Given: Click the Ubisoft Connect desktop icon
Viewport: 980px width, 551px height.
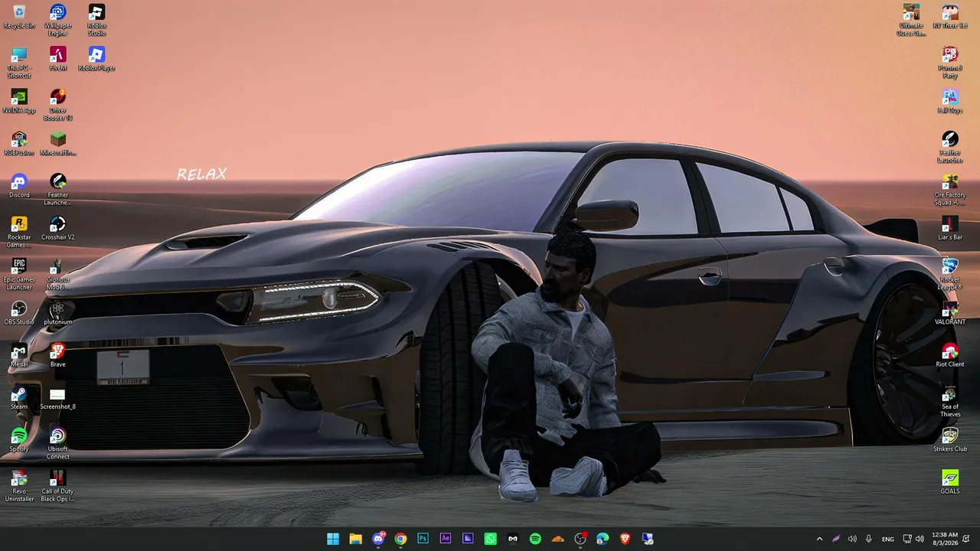Looking at the screenshot, I should [x=58, y=443].
